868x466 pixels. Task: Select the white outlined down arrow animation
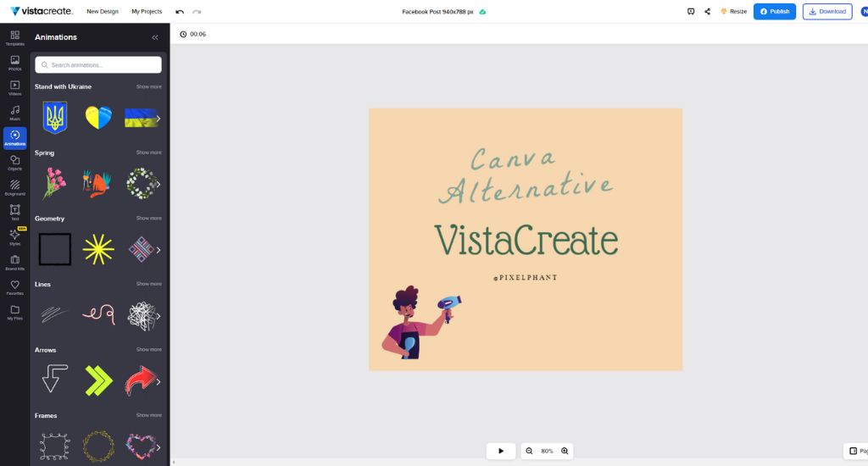(55, 379)
